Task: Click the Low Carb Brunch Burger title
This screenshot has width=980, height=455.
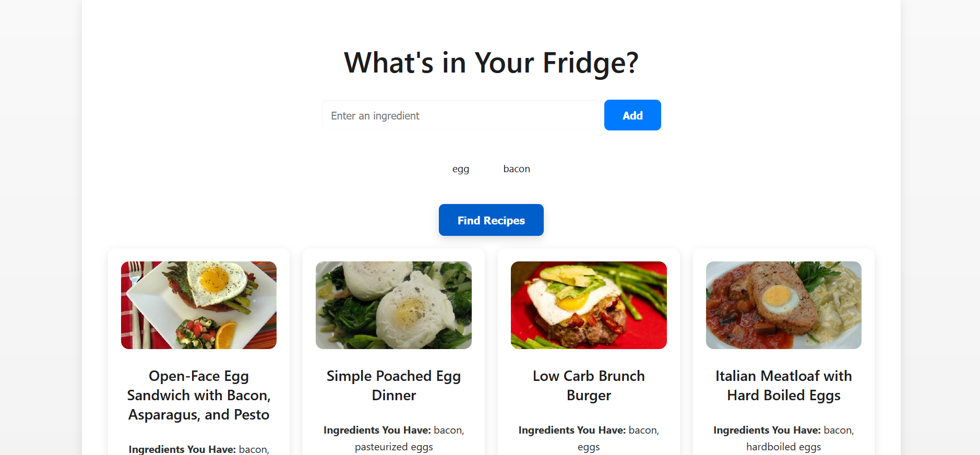Action: 589,386
